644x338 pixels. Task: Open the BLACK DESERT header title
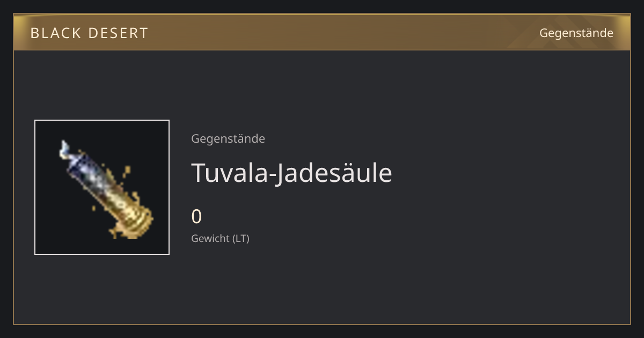(89, 33)
